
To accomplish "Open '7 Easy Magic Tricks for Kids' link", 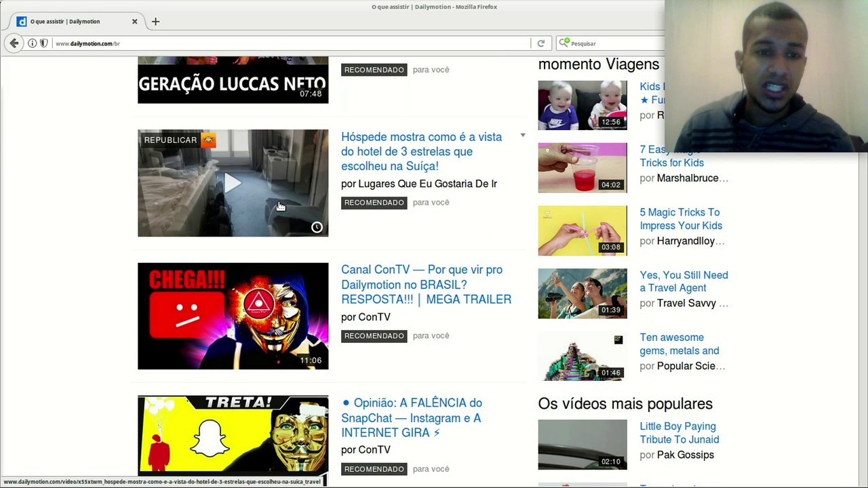I will point(671,156).
